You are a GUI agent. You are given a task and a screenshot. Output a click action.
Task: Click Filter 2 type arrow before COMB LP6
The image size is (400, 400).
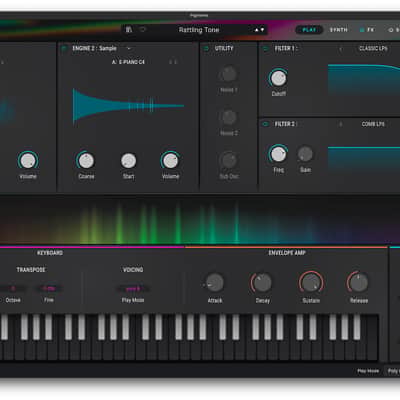click(340, 124)
